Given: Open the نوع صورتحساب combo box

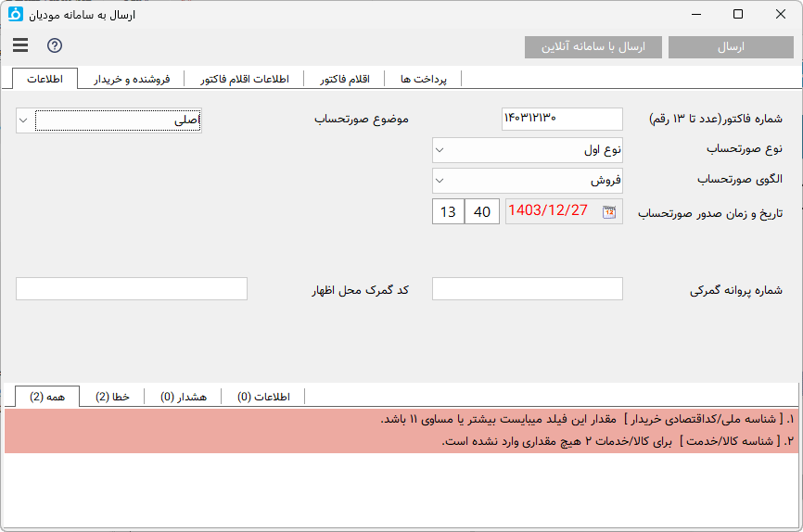Looking at the screenshot, I should (x=528, y=150).
